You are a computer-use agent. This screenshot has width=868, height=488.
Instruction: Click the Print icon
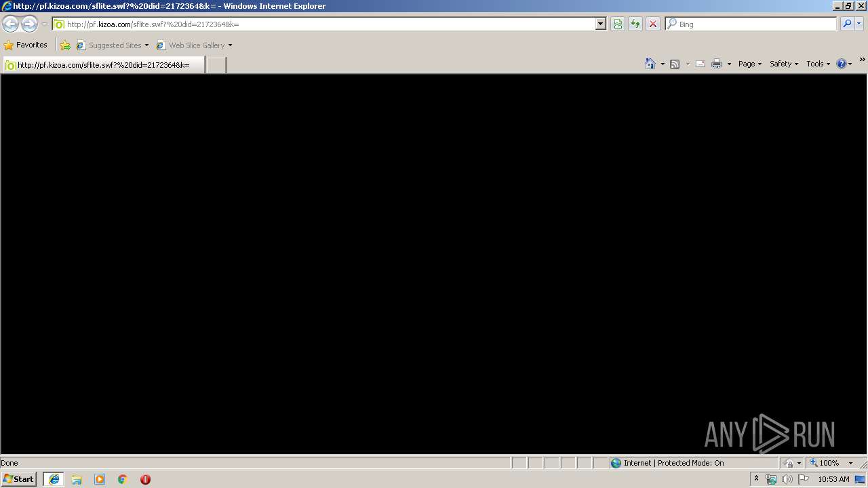[x=717, y=64]
